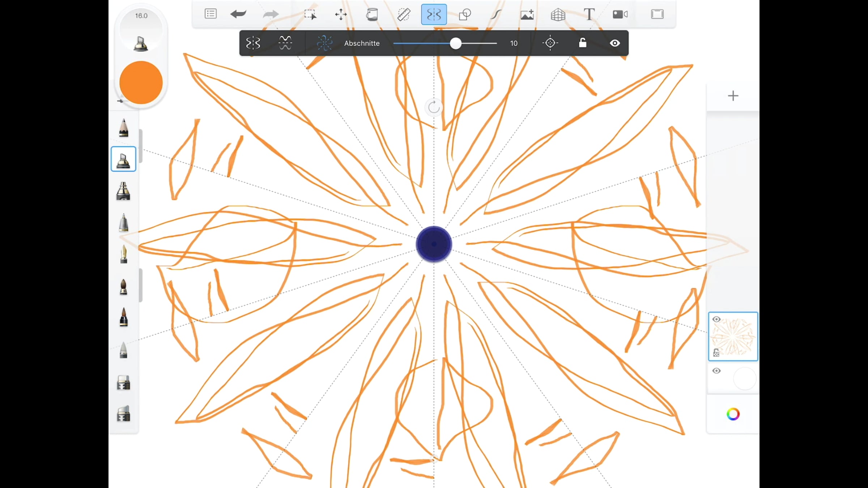Select the Fill bucket tool
The height and width of the screenshot is (488, 868).
coord(372,14)
